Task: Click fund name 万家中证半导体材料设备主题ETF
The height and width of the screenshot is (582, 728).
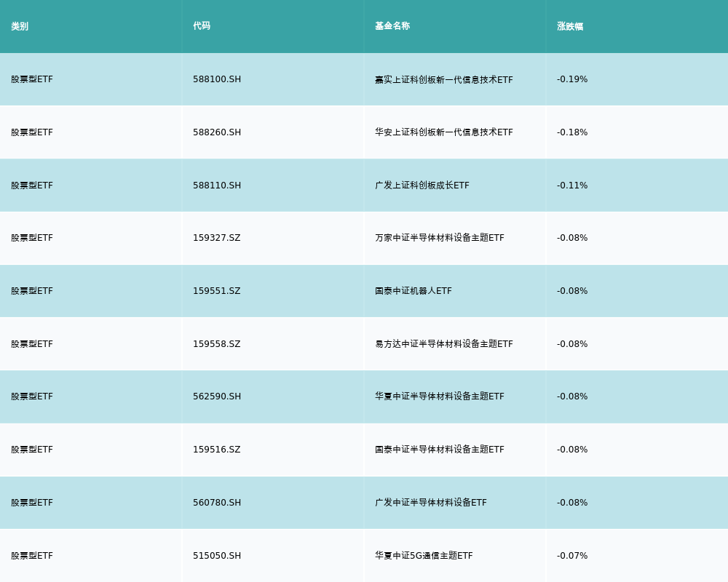Action: 440,238
